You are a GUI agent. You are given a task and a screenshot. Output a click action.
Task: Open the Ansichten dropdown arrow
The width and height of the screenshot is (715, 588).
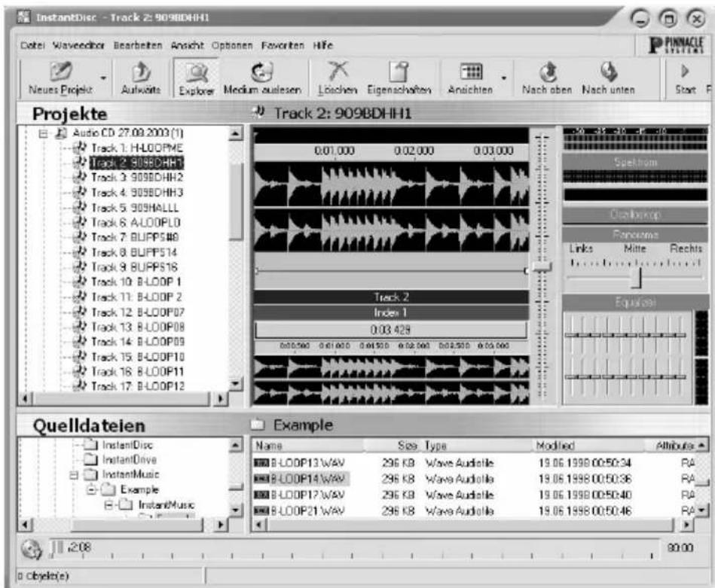(x=504, y=78)
